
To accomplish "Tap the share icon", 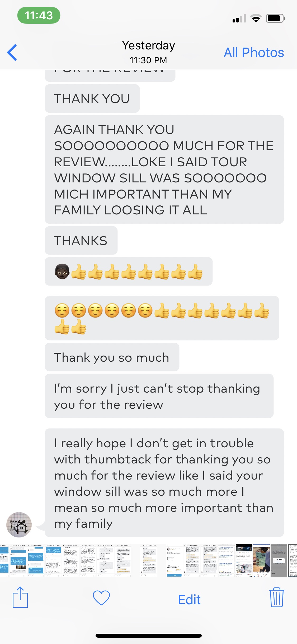I will point(20,597).
